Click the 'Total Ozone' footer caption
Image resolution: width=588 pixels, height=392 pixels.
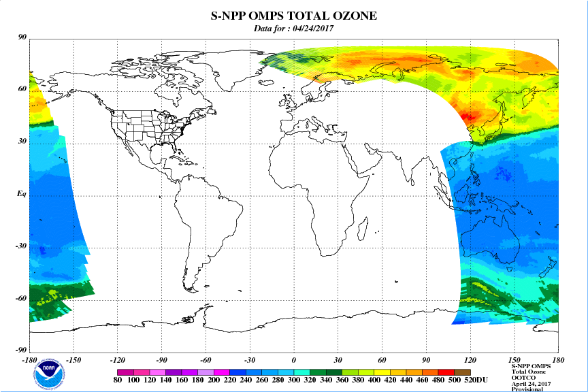tap(529, 372)
